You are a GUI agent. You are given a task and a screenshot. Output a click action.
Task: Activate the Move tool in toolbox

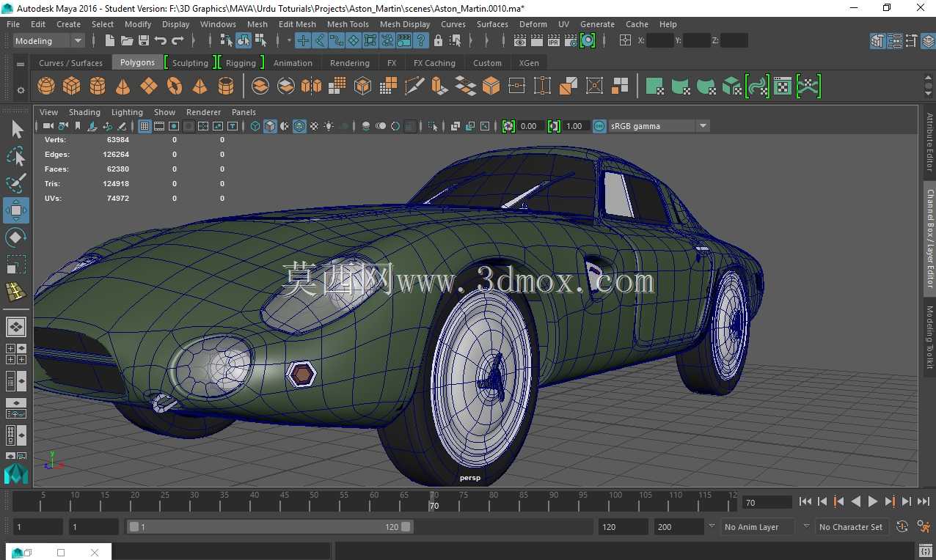[16, 210]
